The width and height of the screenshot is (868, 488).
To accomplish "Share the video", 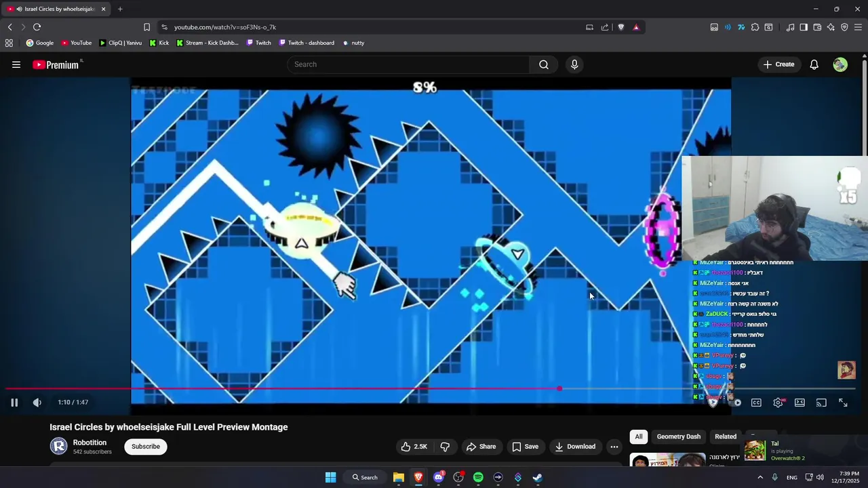I will click(x=481, y=447).
